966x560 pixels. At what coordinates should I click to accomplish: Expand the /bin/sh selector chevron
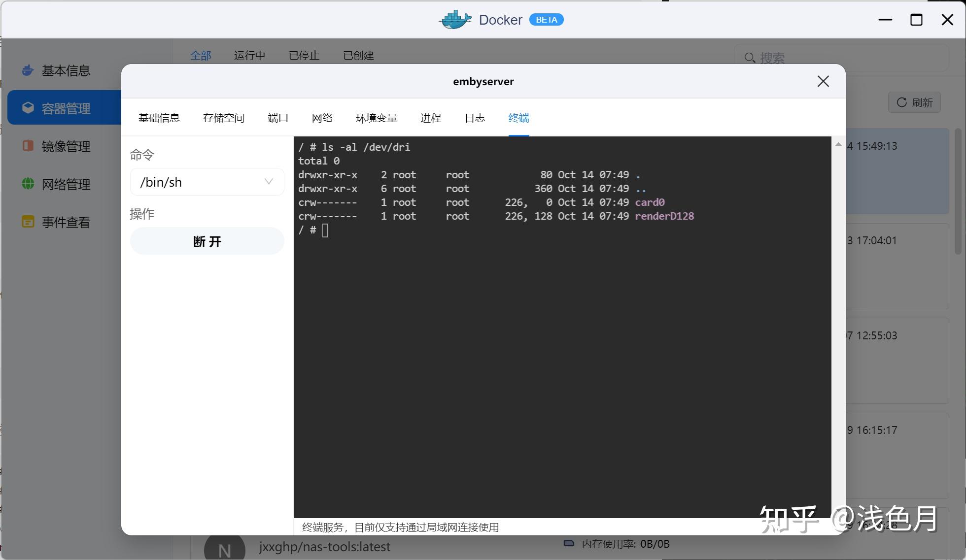[268, 182]
